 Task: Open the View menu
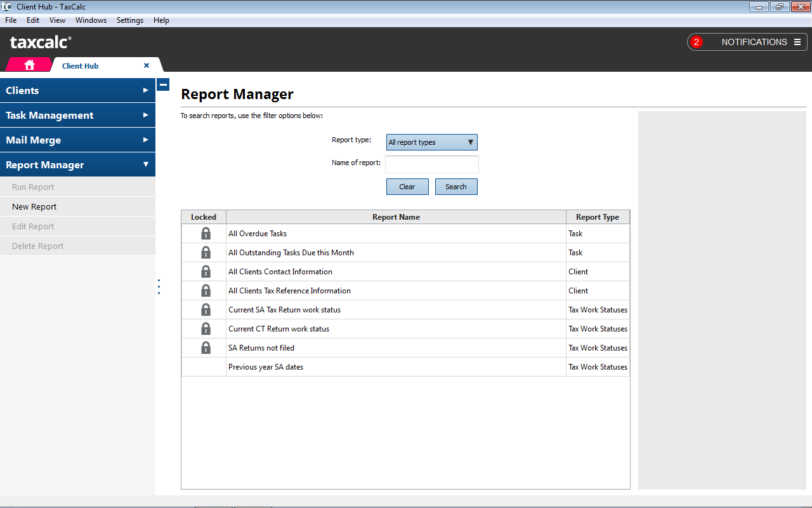tap(57, 20)
